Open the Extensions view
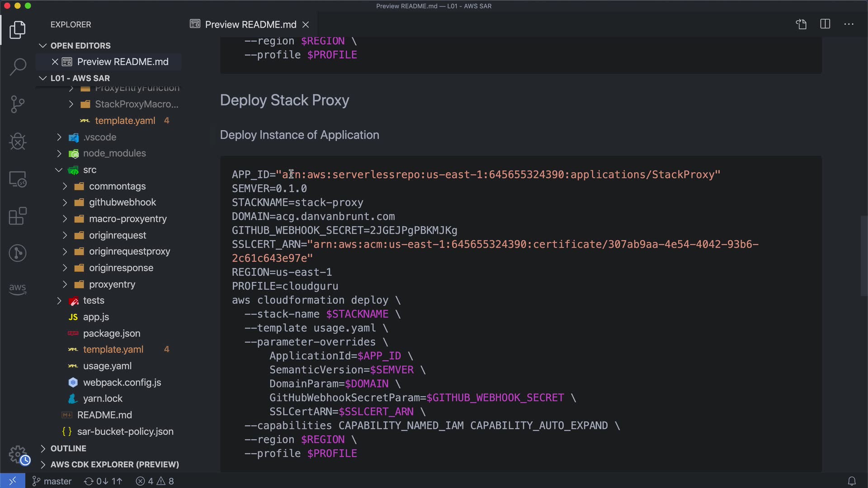 (18, 216)
